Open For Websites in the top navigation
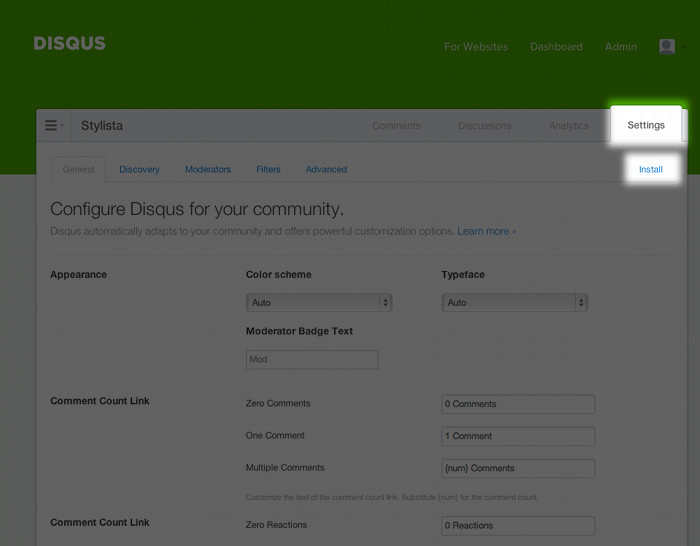700x546 pixels. [476, 47]
